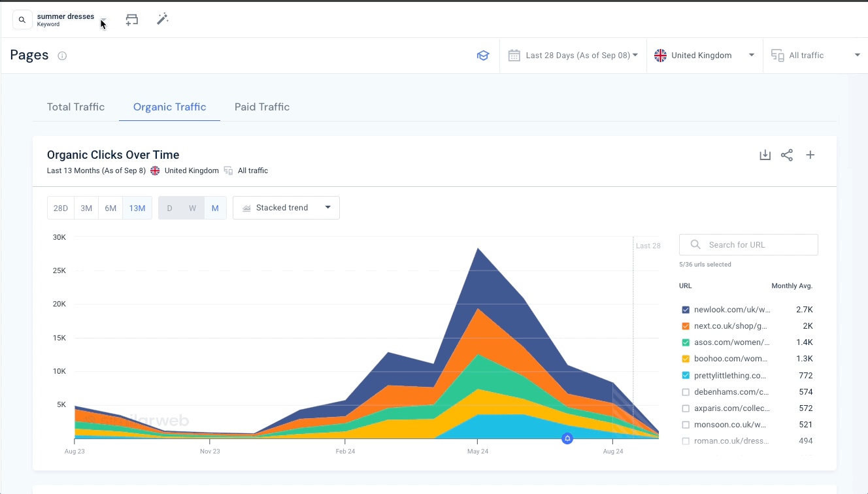Click the keyword search magnifier icon
This screenshot has width=868, height=494.
click(22, 20)
